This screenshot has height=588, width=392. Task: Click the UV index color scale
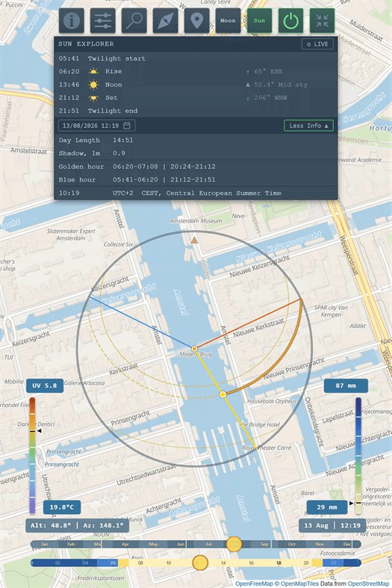32,455
